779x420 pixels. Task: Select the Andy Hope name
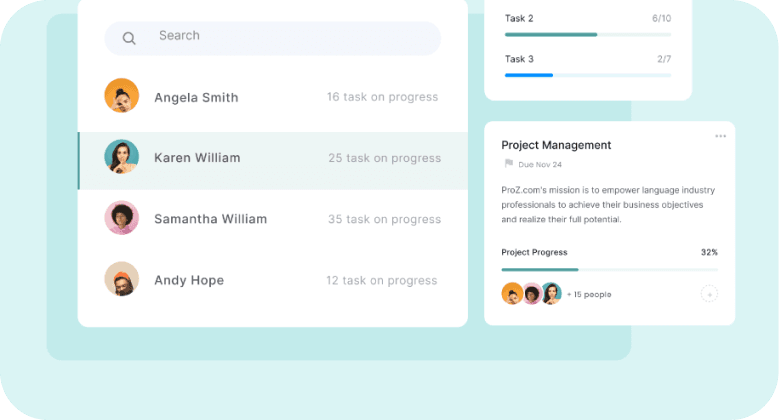(189, 281)
